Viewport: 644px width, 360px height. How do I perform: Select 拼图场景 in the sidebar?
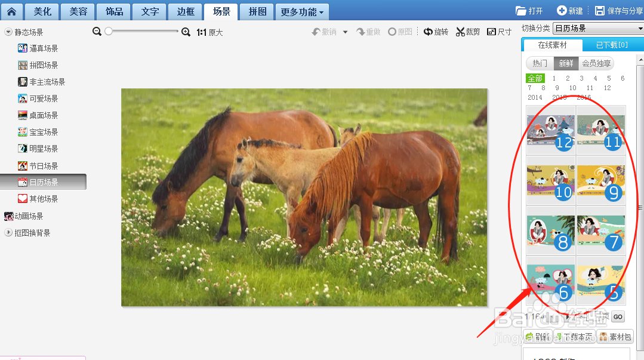38,65
